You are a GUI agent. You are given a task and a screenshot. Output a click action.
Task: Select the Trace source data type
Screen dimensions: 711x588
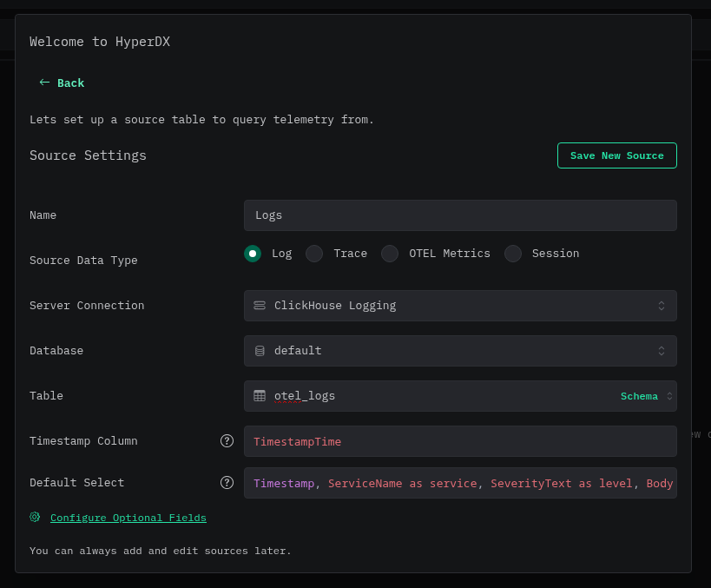(x=314, y=254)
